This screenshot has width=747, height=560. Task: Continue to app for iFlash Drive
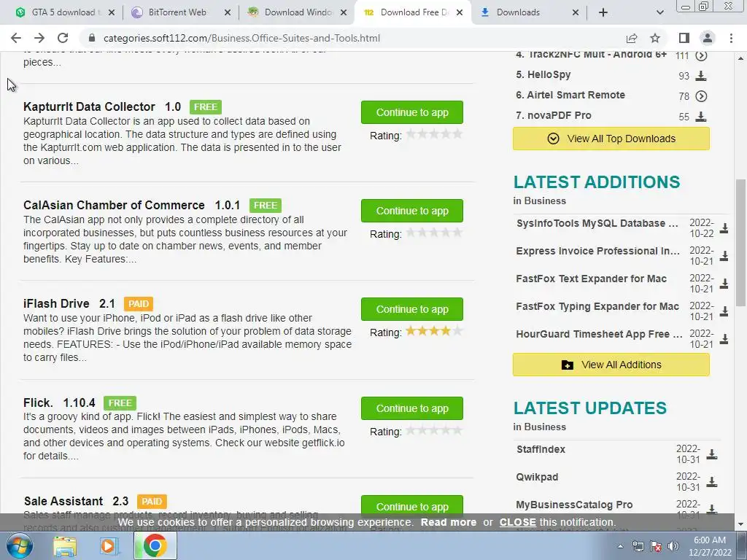[x=412, y=309]
